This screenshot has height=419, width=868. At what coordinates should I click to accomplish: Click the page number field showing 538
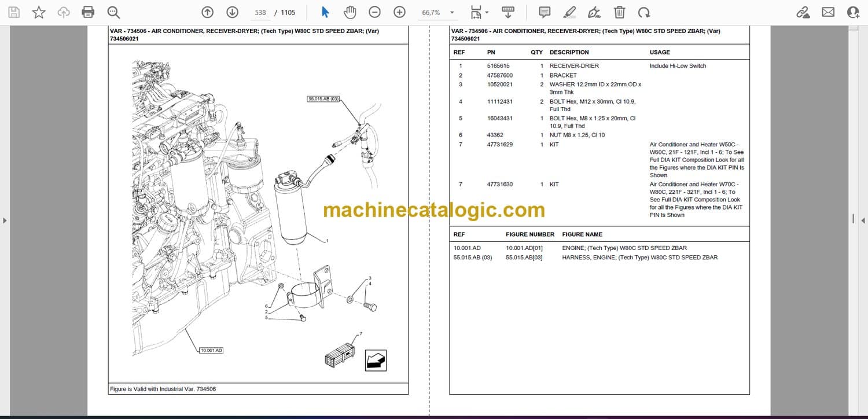(260, 12)
